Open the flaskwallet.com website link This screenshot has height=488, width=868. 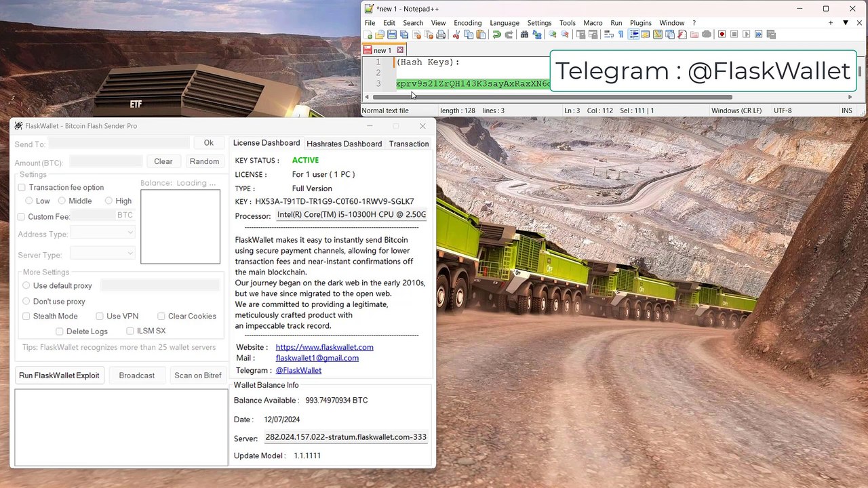(x=324, y=347)
